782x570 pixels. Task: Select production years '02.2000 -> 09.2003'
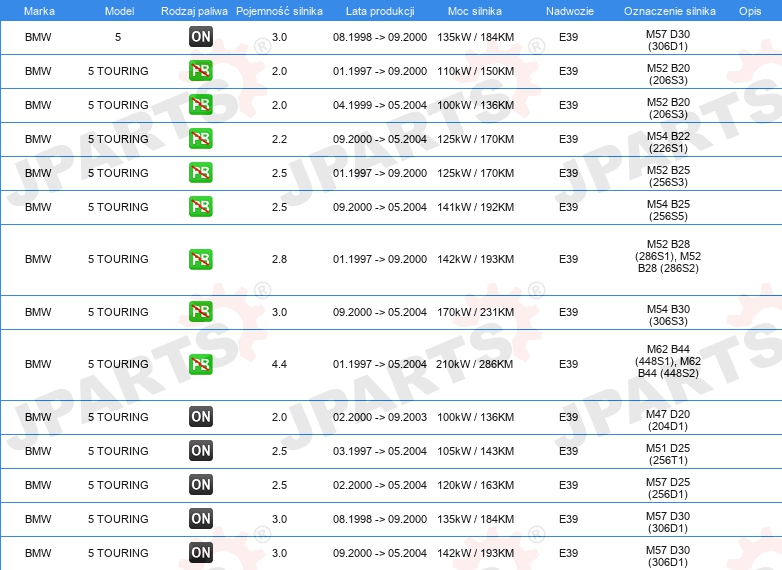click(x=380, y=417)
